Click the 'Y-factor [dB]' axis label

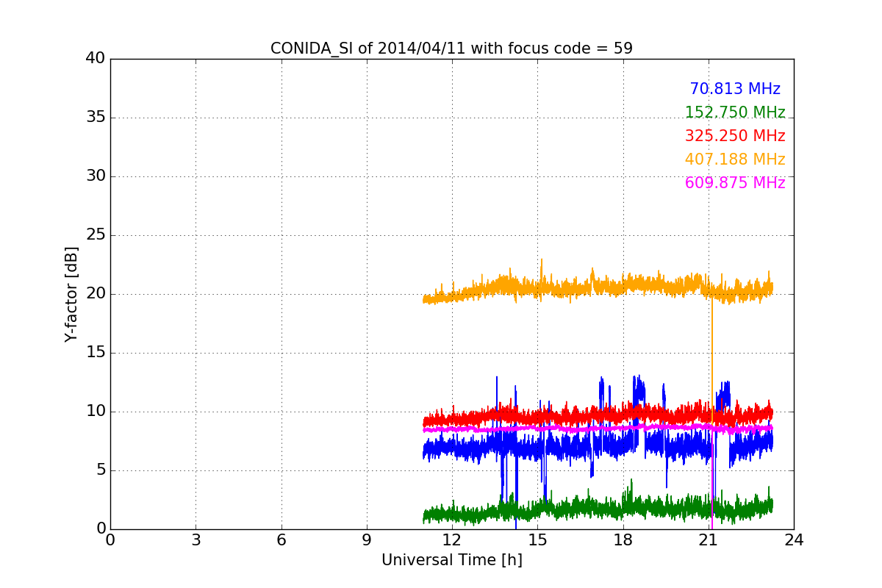(x=71, y=294)
